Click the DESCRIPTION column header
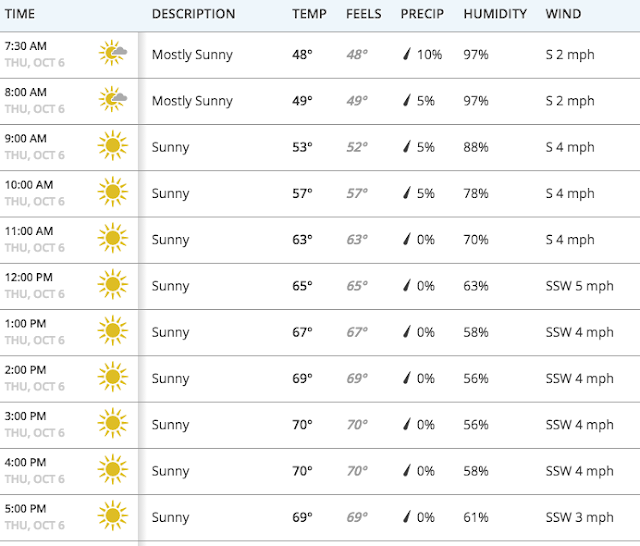This screenshot has height=546, width=640. click(x=193, y=14)
